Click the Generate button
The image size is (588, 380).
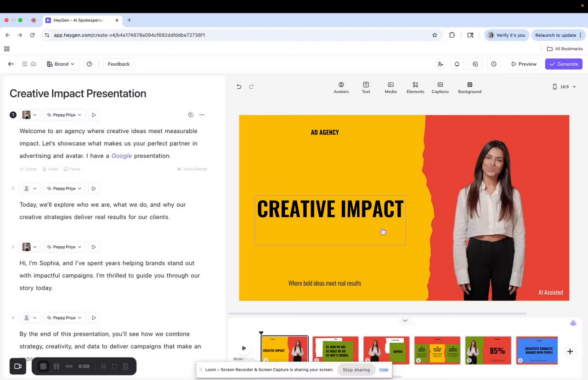pos(564,64)
